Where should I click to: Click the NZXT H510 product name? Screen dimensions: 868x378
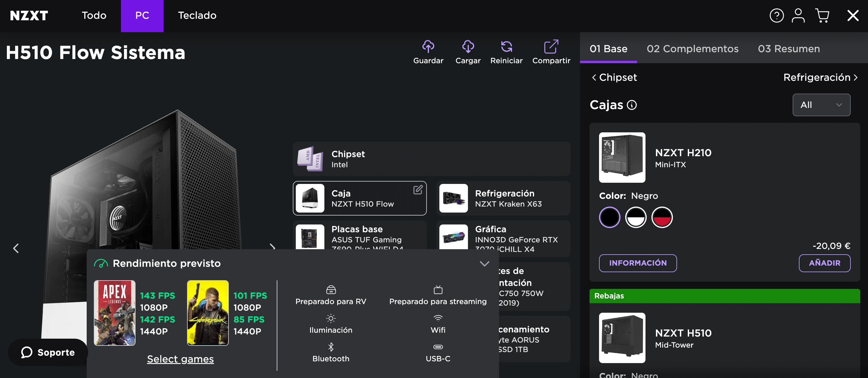pyautogui.click(x=683, y=333)
